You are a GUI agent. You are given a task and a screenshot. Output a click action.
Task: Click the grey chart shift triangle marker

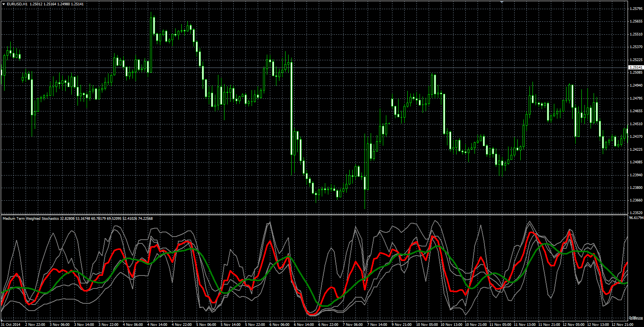502,2
